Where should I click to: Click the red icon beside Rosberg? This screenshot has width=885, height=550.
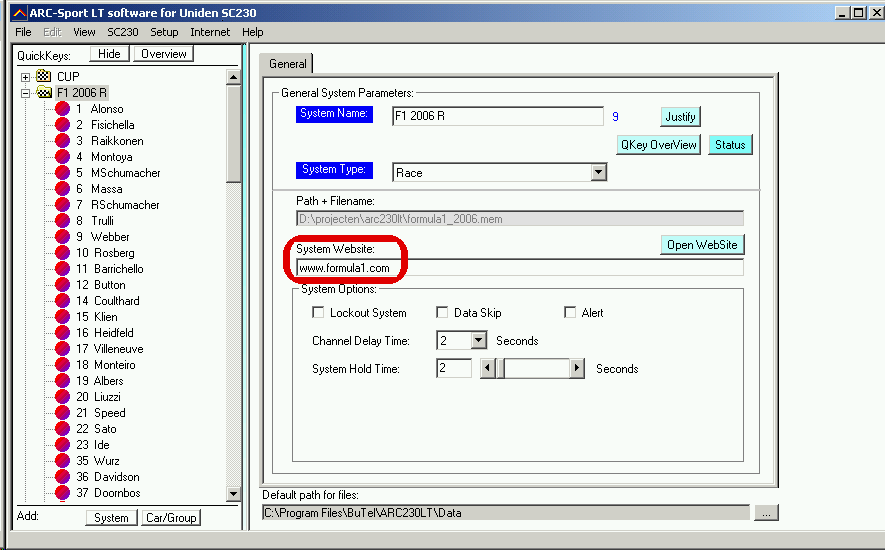pos(63,252)
